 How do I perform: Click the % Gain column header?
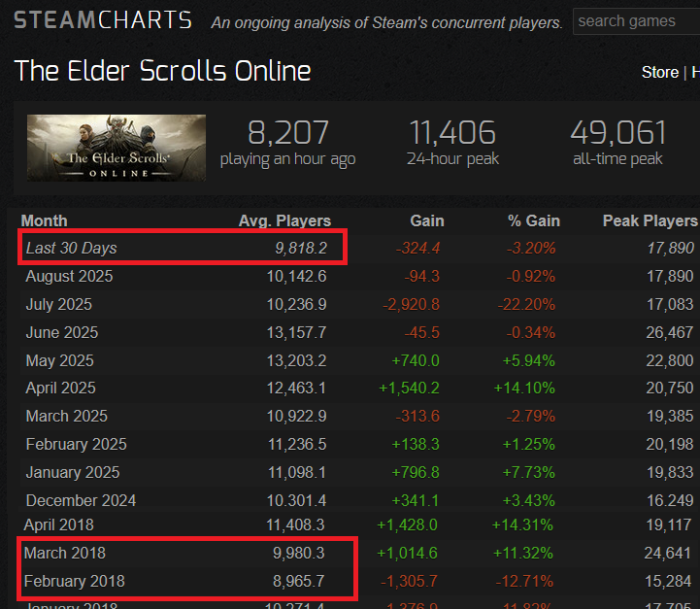coord(533,220)
